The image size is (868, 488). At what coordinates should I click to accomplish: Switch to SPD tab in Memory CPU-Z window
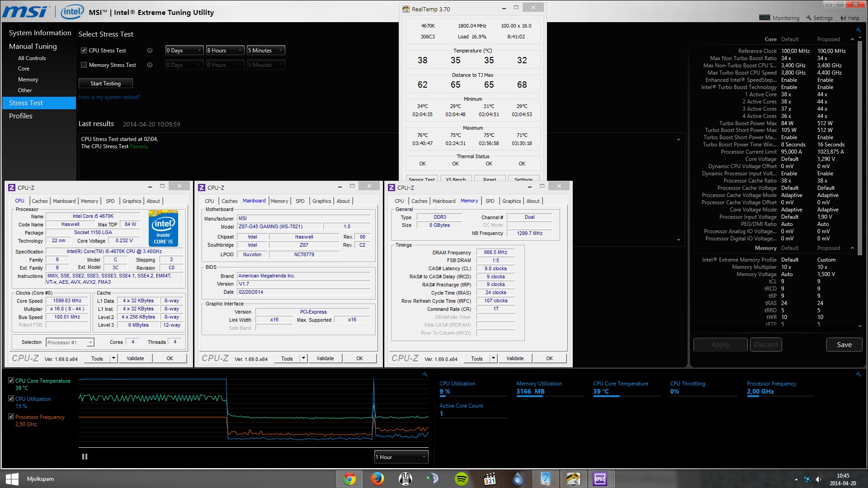pos(490,201)
